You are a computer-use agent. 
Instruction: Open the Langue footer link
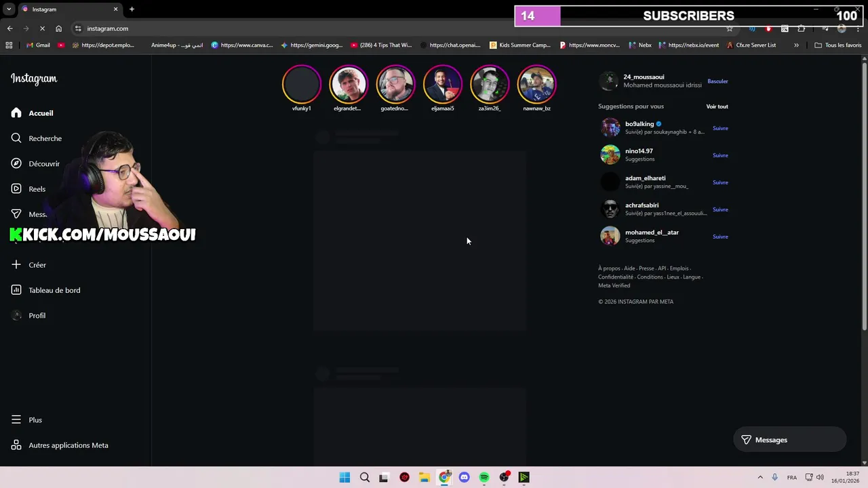692,277
